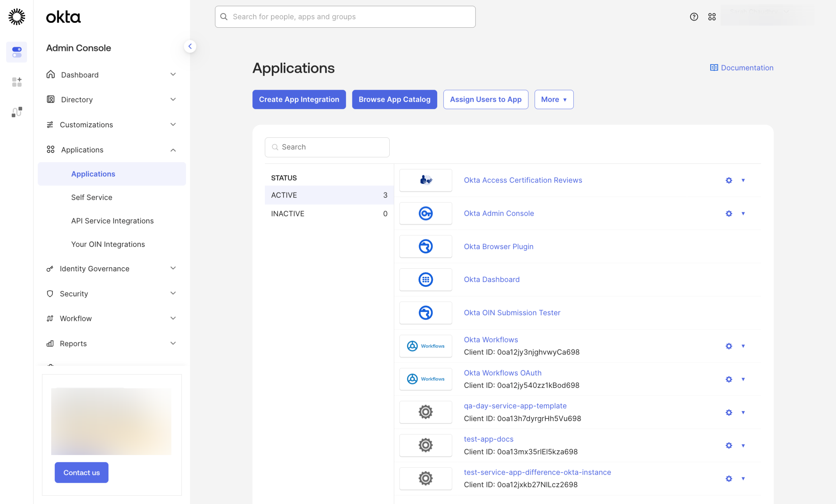
Task: Open API Service Integrations in sidebar
Action: pyautogui.click(x=112, y=221)
